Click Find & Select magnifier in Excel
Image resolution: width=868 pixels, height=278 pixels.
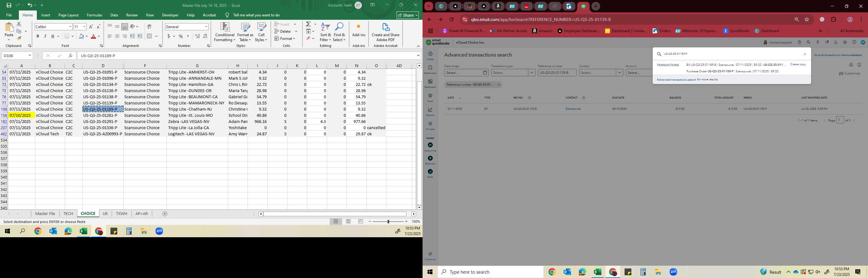[339, 32]
